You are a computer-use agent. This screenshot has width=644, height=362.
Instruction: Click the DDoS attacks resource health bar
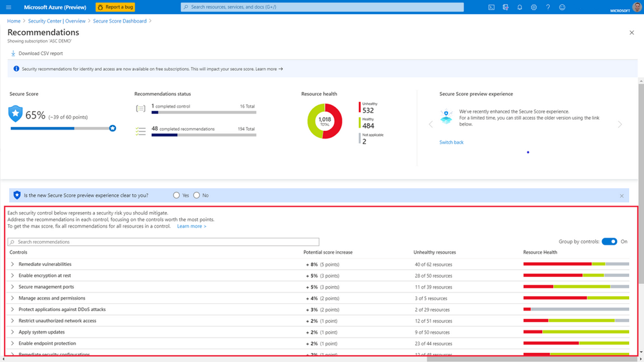click(x=576, y=309)
